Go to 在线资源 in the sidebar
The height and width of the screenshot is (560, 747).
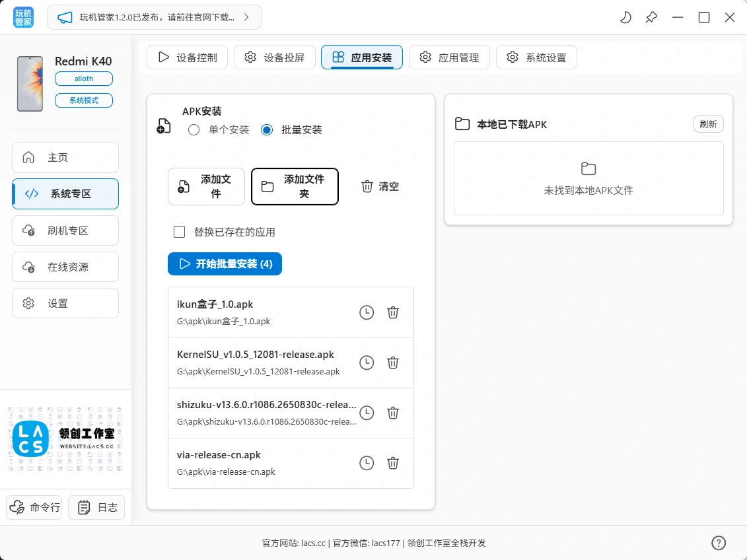click(x=65, y=266)
